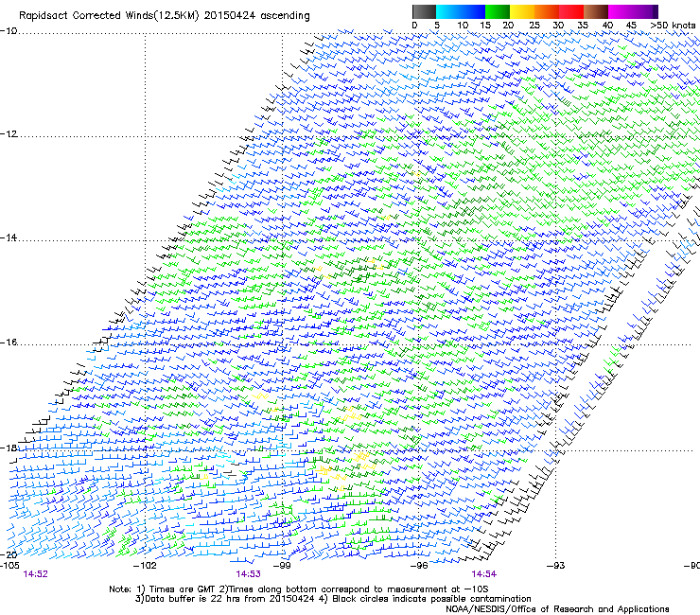Click the 'NOAA/NESDIS/Office of Research and Applications' credit
Viewport: 700px width, 615px height.
pos(557,609)
